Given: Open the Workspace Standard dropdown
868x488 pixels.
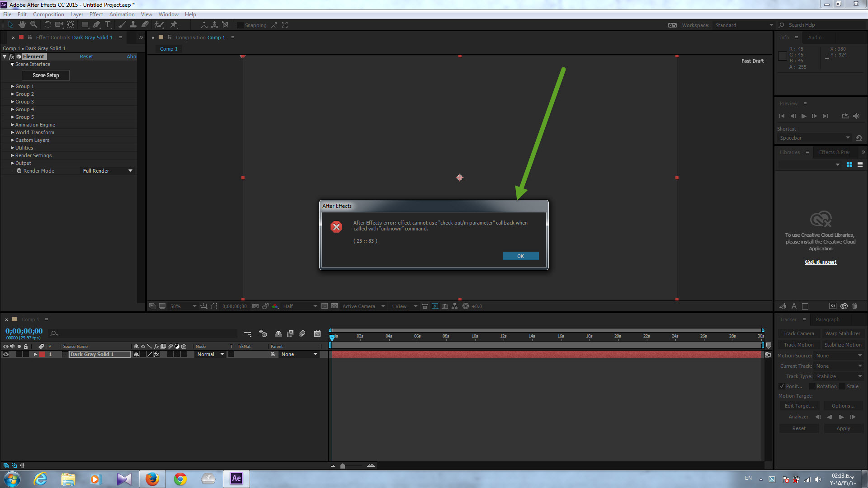Looking at the screenshot, I should pos(744,25).
